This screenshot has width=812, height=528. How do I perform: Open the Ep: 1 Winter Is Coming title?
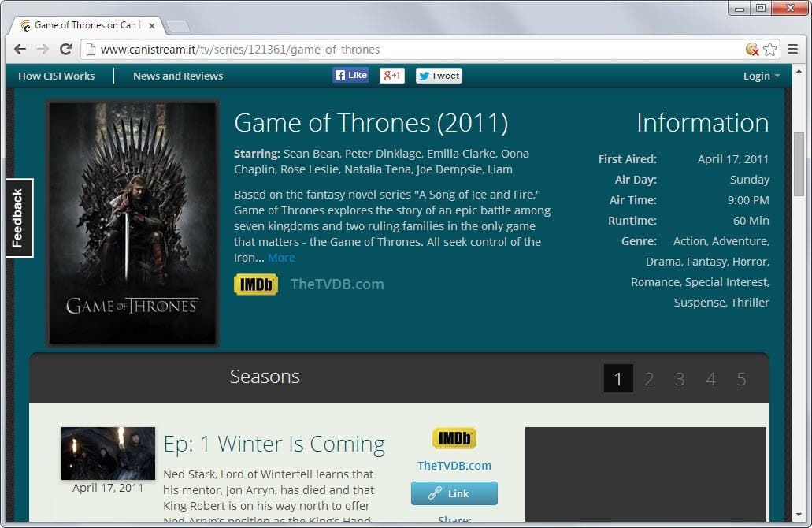point(274,444)
